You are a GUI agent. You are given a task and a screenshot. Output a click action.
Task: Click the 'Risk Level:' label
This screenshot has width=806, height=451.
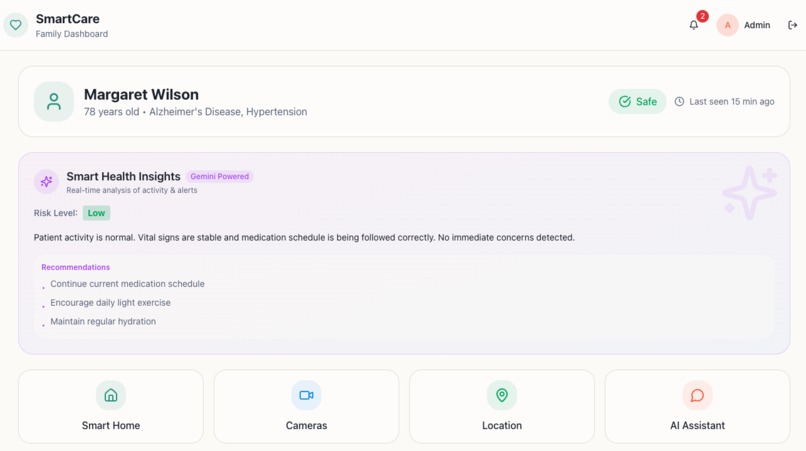[56, 213]
